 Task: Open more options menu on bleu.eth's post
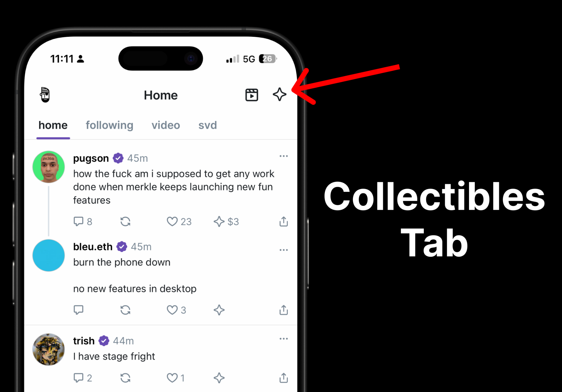284,250
